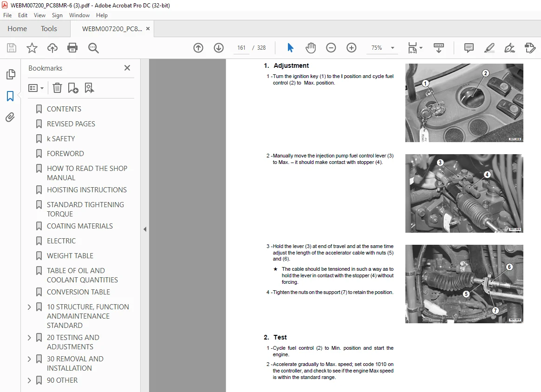The image size is (541, 392).
Task: Click the Share file icon
Action: 530,48
